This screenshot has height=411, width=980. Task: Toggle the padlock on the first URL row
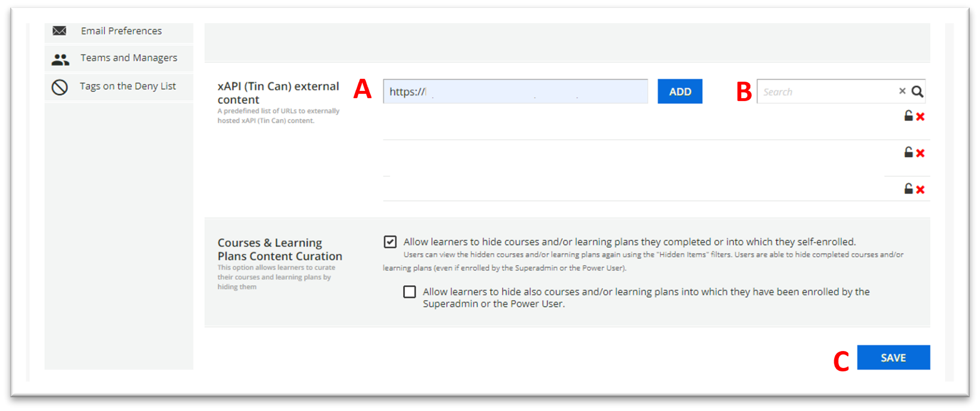point(909,116)
